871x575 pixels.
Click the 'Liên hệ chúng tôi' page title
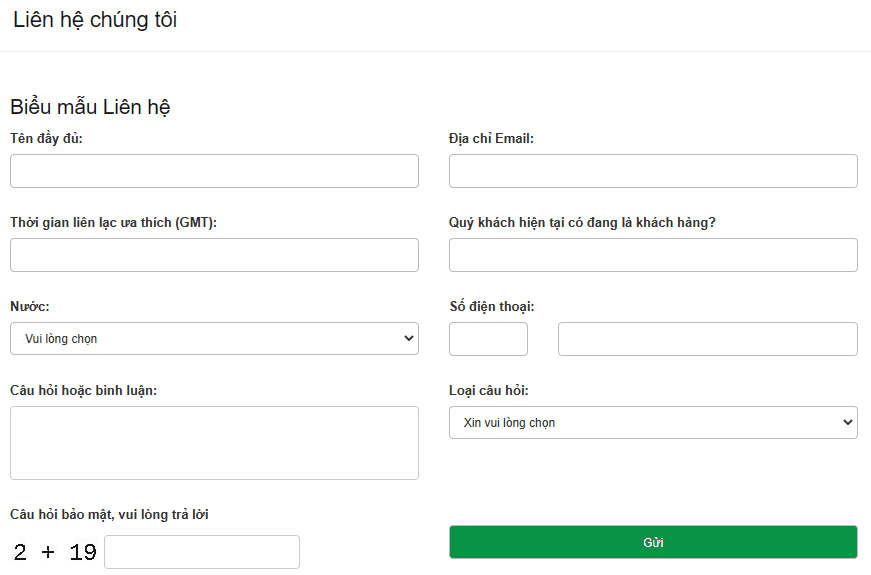tap(95, 20)
